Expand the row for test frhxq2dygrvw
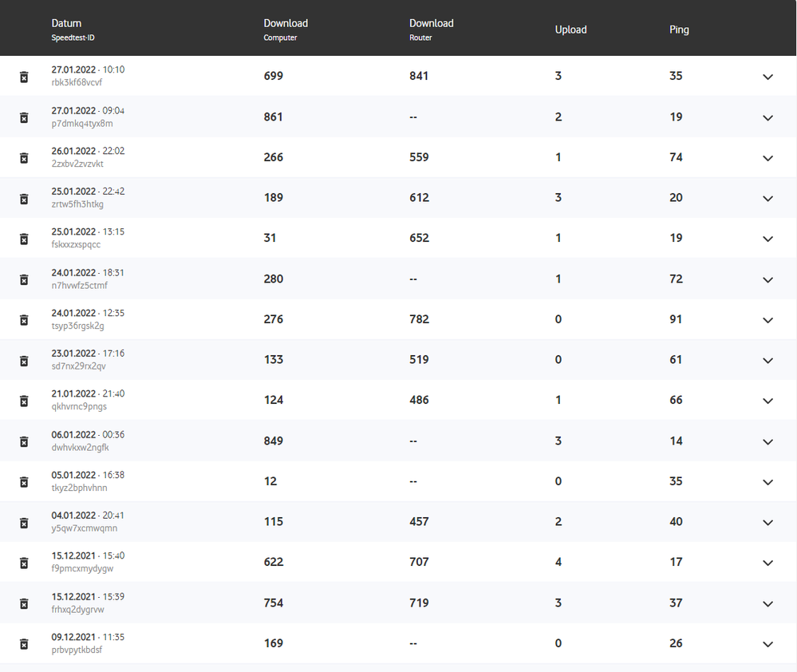The height and width of the screenshot is (672, 797). pos(767,603)
